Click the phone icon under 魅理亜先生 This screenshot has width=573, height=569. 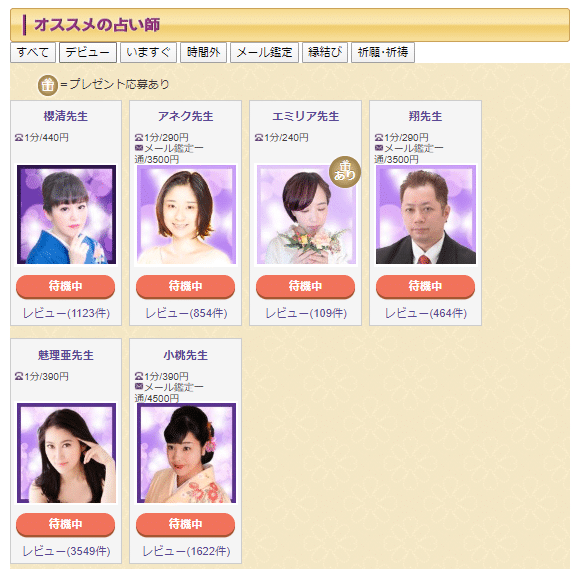point(19,376)
